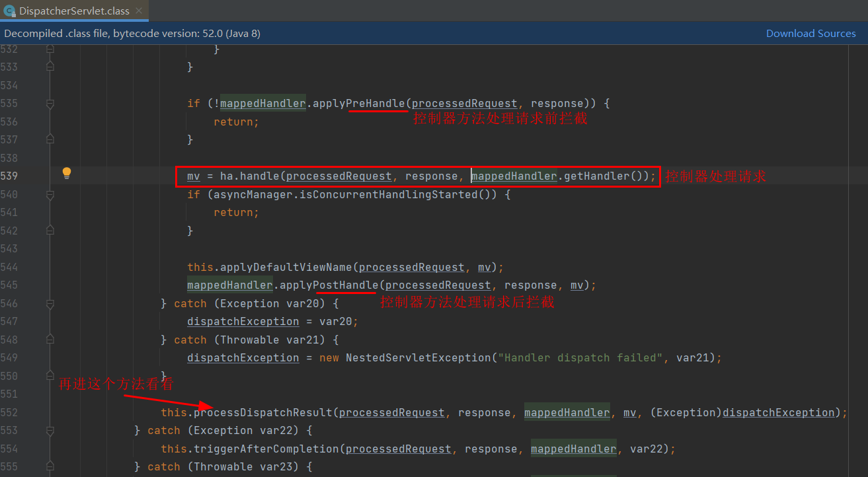Click the mv variable at start of line 539
Image resolution: width=868 pixels, height=477 pixels.
(193, 176)
